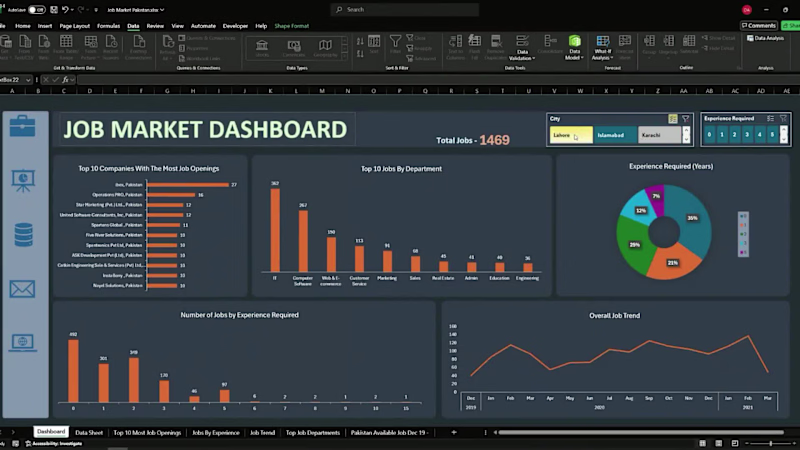Expand the Data Types gallery
The image size is (800, 450).
click(344, 57)
